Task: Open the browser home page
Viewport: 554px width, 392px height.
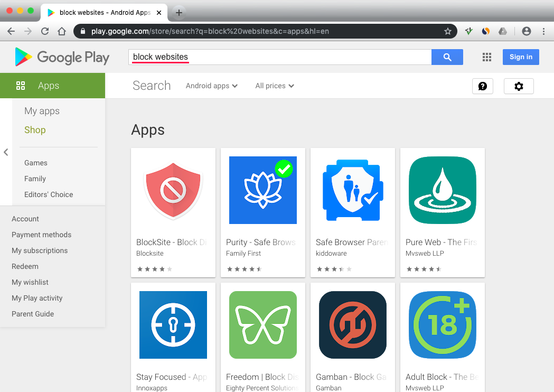Action: click(62, 31)
